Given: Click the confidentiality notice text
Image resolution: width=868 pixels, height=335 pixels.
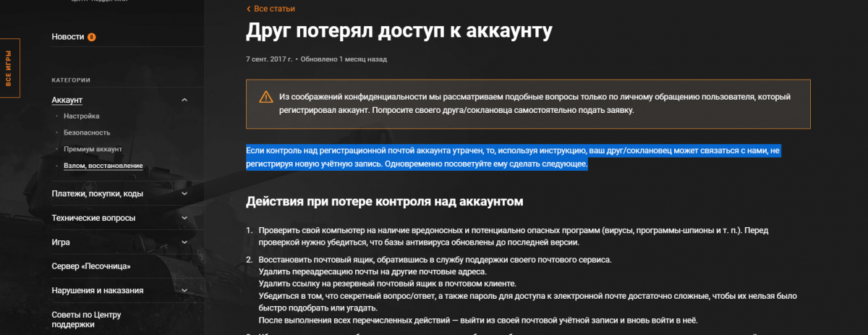Looking at the screenshot, I should 535,103.
